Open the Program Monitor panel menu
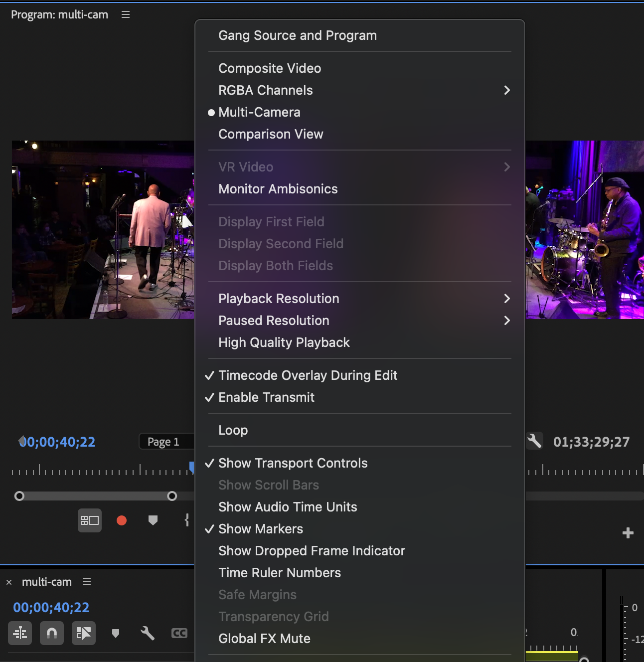This screenshot has width=644, height=662. pos(125,14)
